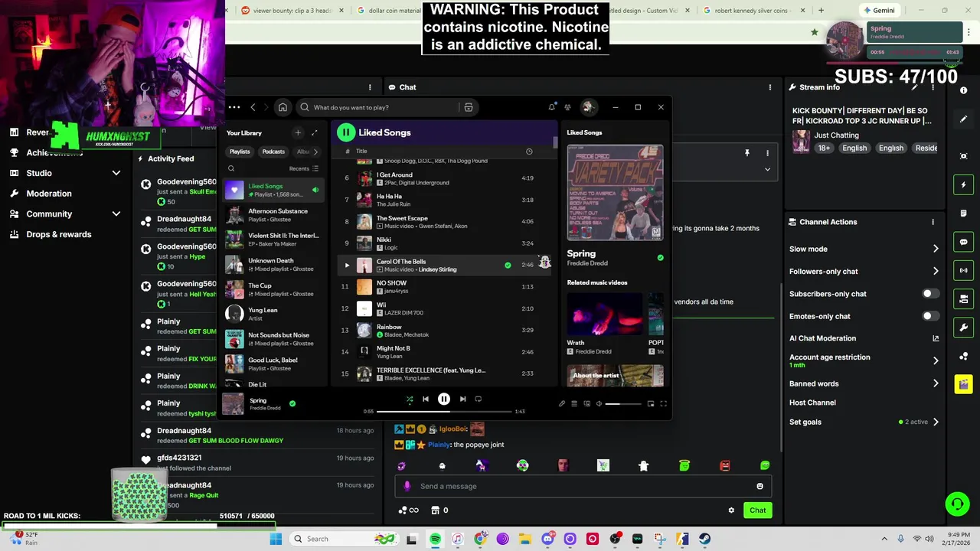Toggle liked checkmark in Spring right panel
This screenshot has height=551, width=980.
click(661, 258)
